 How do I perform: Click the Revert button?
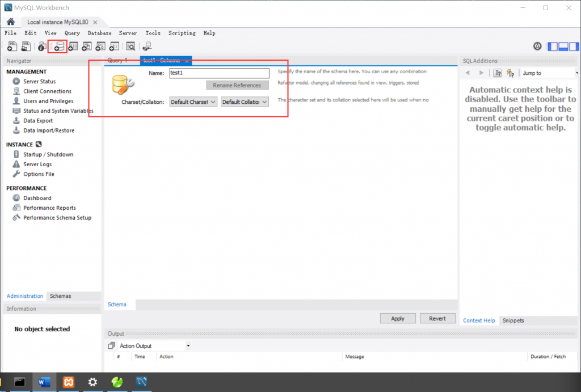point(437,318)
